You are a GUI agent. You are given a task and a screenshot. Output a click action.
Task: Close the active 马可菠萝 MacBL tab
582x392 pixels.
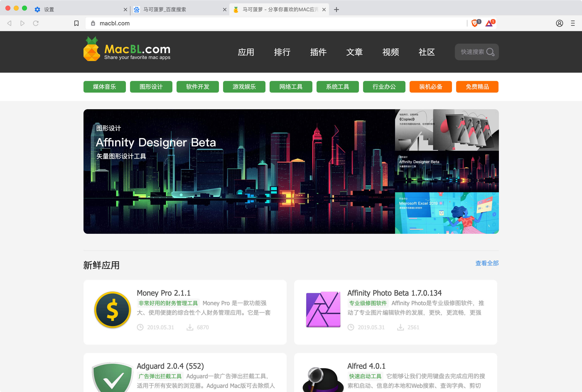[x=324, y=10]
